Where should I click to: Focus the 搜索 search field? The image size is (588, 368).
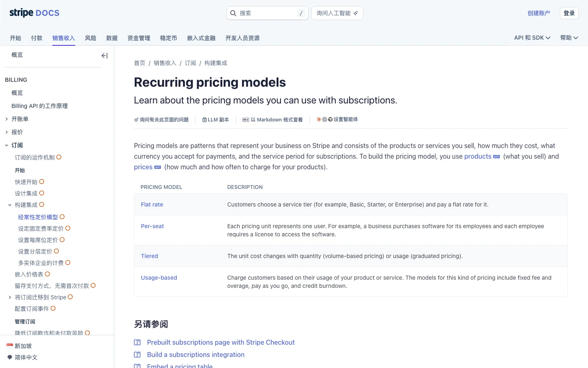[267, 13]
